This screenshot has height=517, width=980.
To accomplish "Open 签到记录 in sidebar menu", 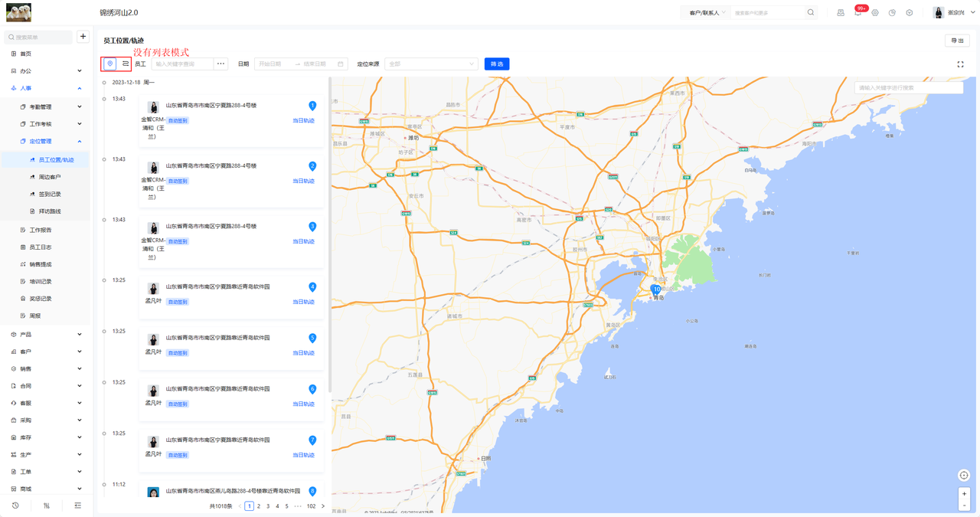I will (x=50, y=195).
